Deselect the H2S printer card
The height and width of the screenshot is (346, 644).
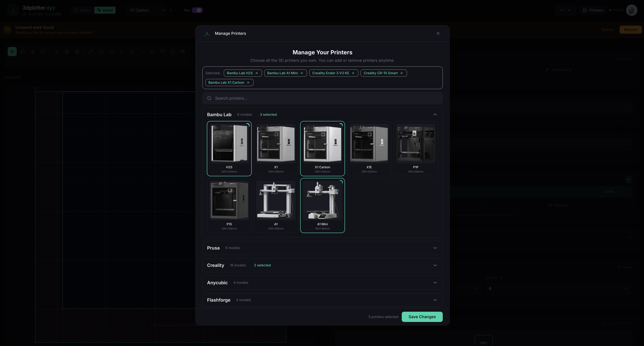229,149
